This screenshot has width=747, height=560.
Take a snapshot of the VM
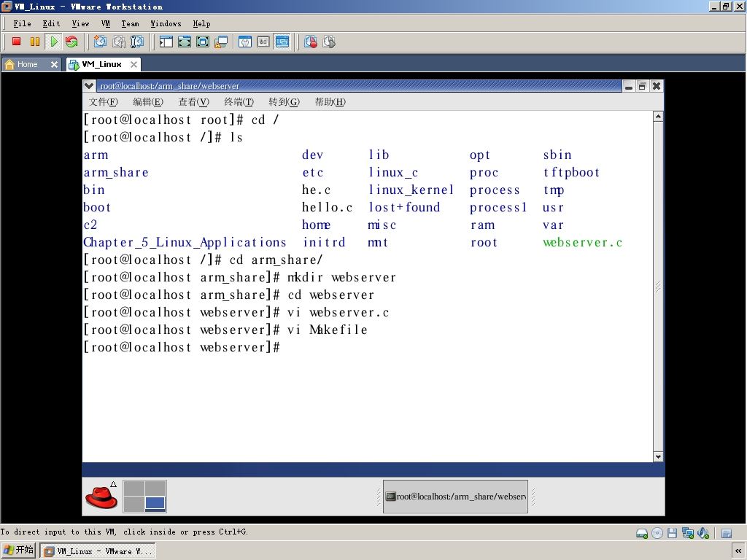[100, 42]
